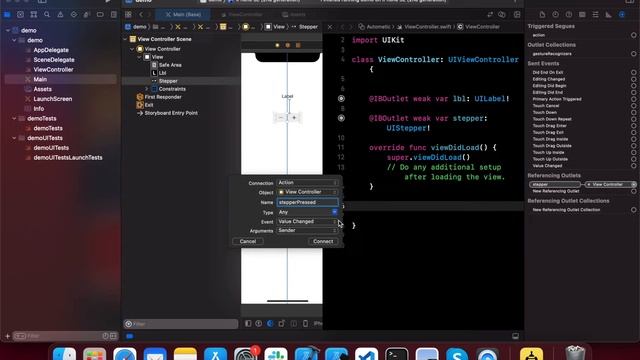
Task: Collapse the demoTests group
Action: tap(14, 118)
